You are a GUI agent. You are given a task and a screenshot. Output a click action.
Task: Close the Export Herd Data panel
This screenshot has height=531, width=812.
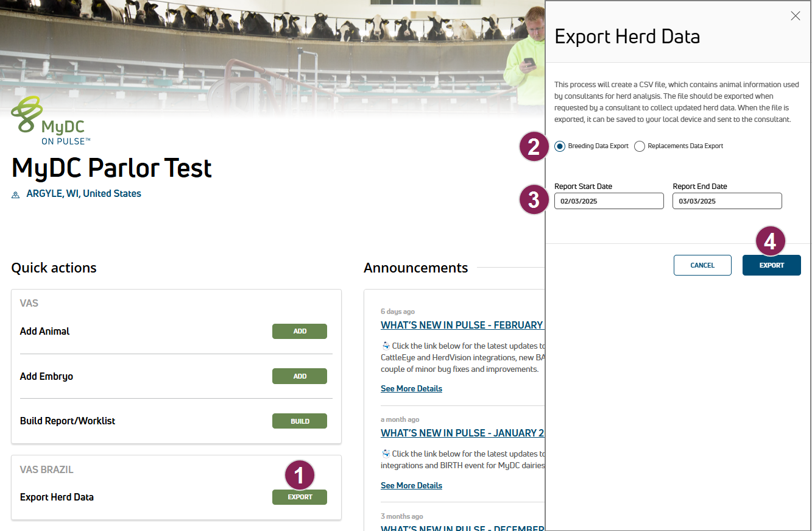click(x=795, y=16)
